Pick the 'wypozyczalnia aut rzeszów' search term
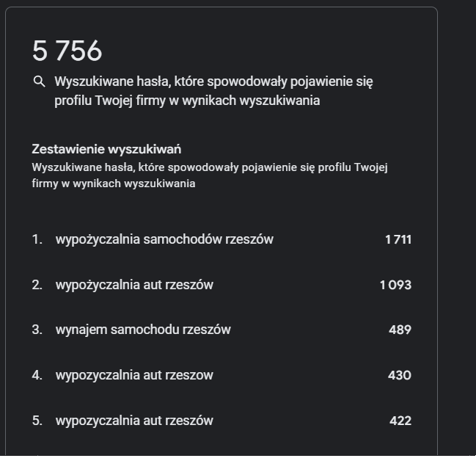 (134, 421)
